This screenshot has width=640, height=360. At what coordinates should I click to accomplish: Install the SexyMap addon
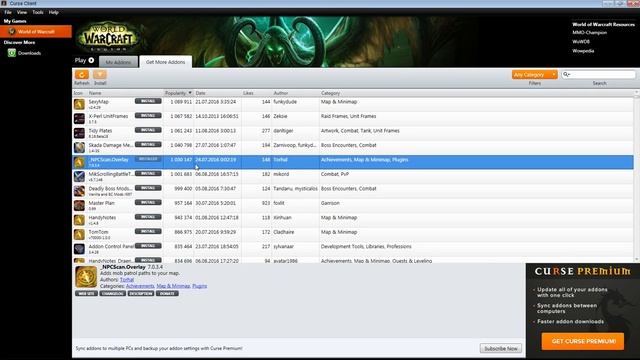(x=148, y=101)
